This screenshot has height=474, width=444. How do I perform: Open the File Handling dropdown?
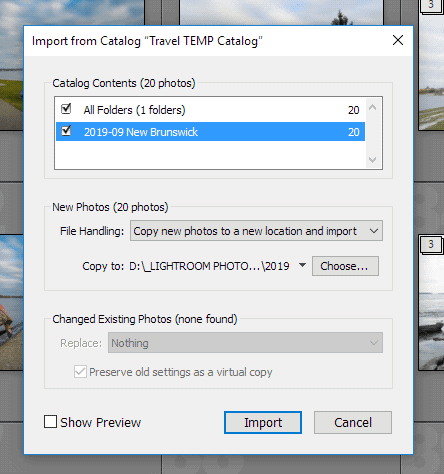pyautogui.click(x=256, y=231)
